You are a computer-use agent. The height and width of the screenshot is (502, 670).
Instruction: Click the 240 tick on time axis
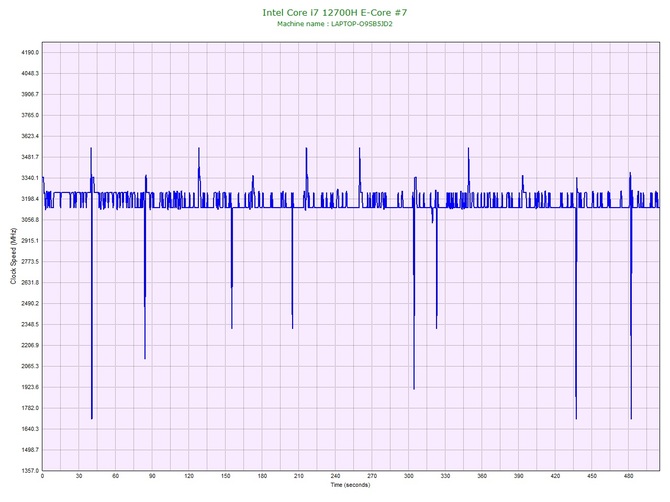335,476
